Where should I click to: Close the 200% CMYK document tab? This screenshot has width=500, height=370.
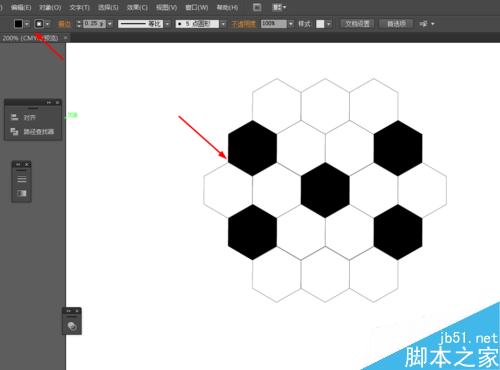tap(66, 38)
